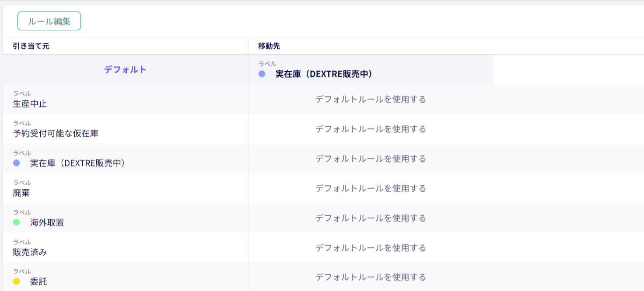Select the purple デフォルト row label
The width and height of the screenshot is (644, 291).
click(125, 69)
